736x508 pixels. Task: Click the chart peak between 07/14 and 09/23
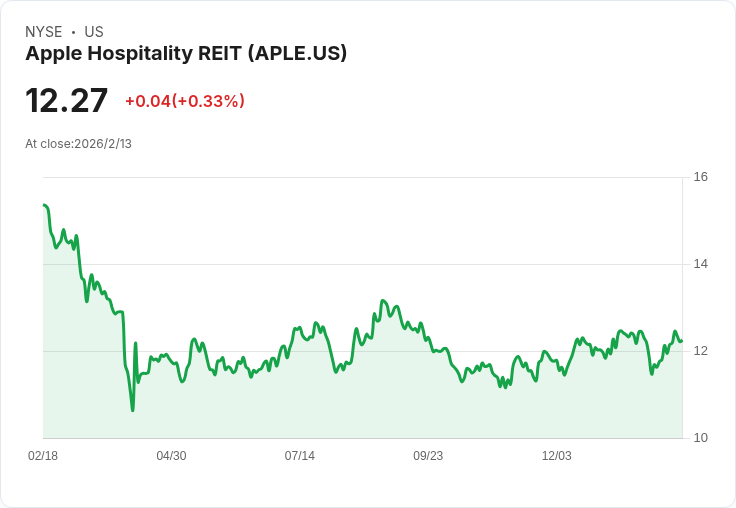383,300
